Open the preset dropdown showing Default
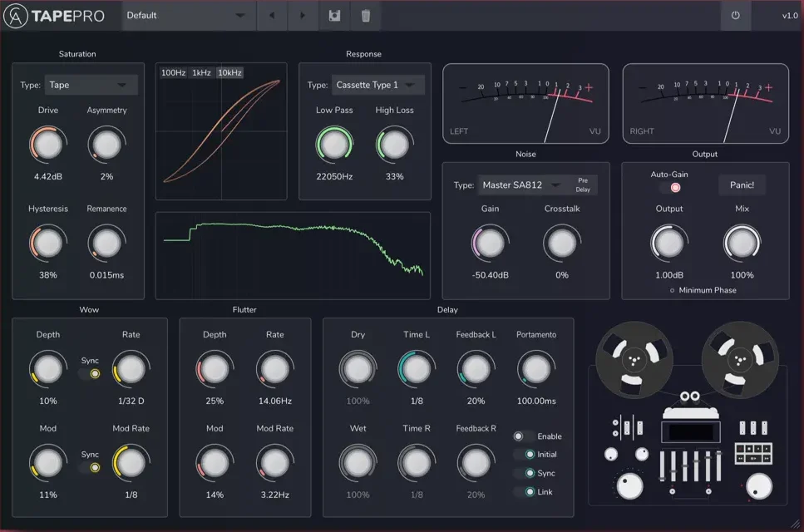Image resolution: width=804 pixels, height=532 pixels. (x=187, y=15)
